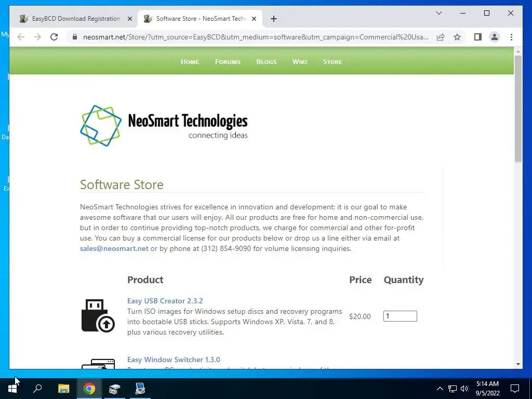
Task: Open the Easy Window Switcher 1.3.0 link
Action: pyautogui.click(x=174, y=360)
